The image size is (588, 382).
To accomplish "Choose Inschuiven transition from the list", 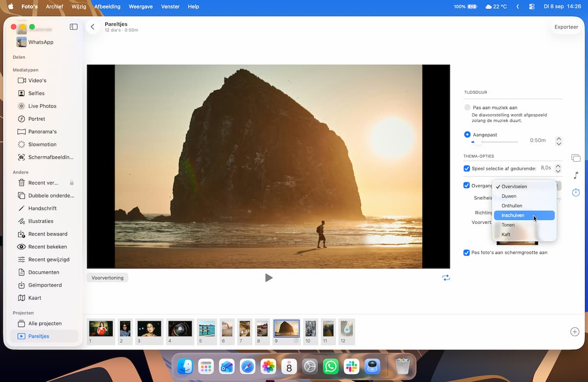I will (524, 215).
